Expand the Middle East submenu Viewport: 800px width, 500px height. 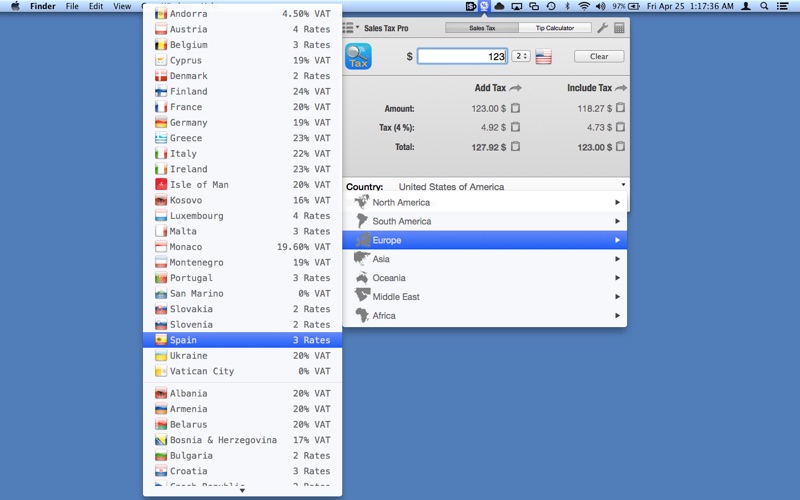click(x=484, y=297)
